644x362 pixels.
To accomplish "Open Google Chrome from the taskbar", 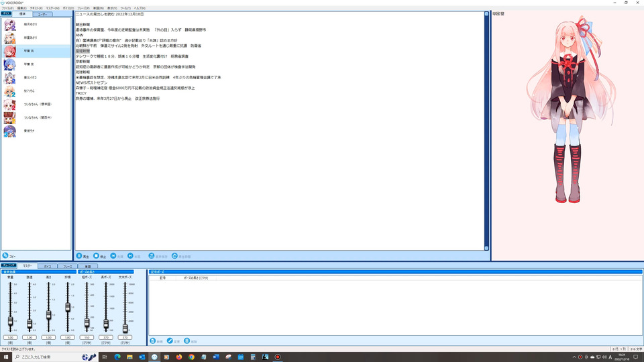I will click(191, 357).
